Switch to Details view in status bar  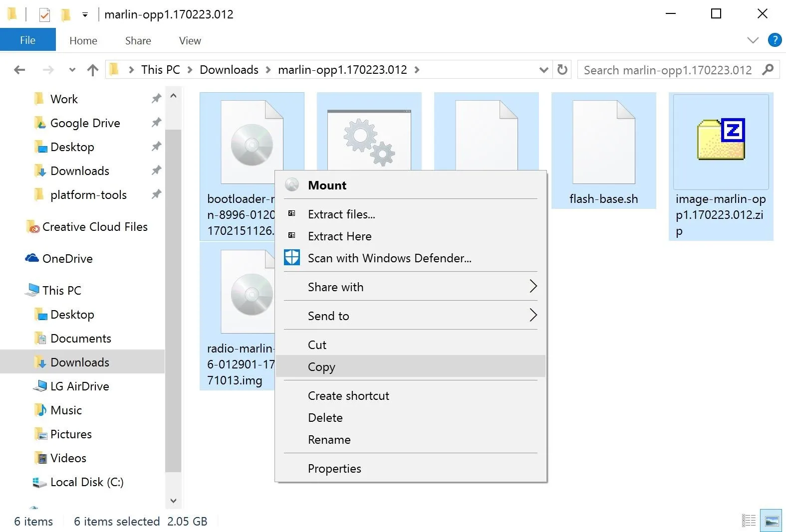pyautogui.click(x=749, y=521)
